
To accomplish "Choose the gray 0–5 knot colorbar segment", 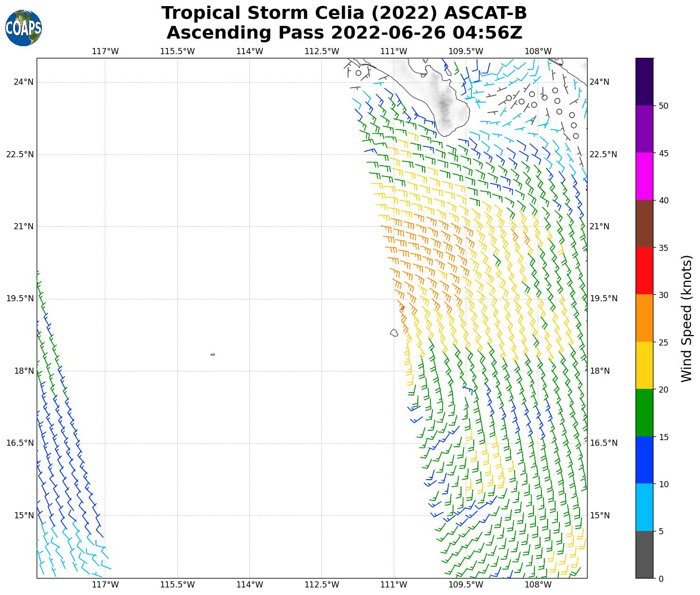I will point(644,554).
